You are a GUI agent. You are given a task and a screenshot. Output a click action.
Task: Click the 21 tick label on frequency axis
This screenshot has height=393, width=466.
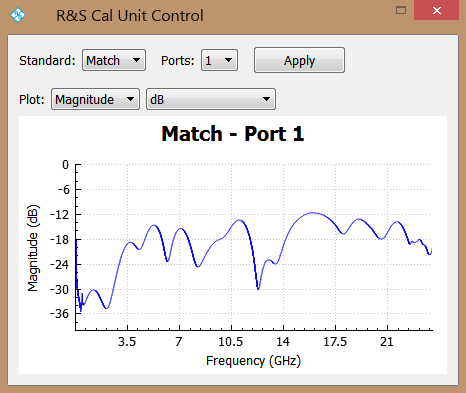387,342
